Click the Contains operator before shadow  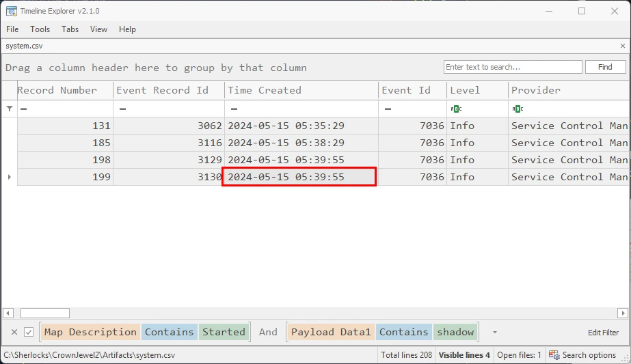click(x=404, y=332)
